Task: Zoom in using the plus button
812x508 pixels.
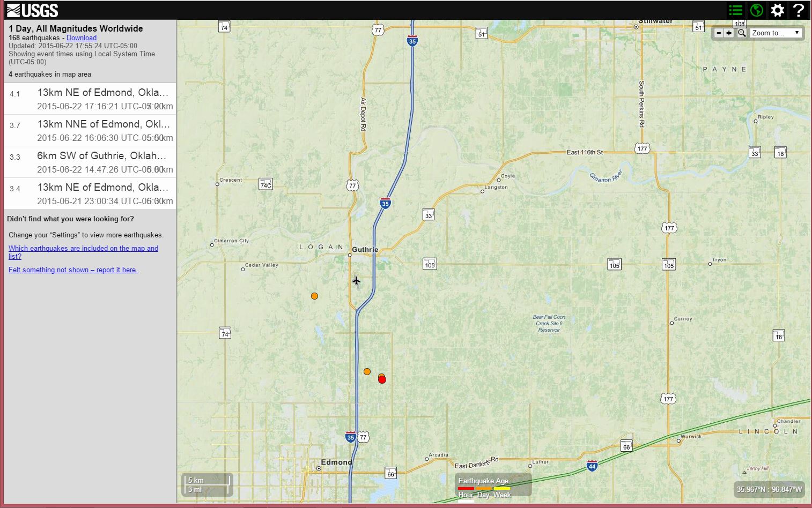Action: 729,33
